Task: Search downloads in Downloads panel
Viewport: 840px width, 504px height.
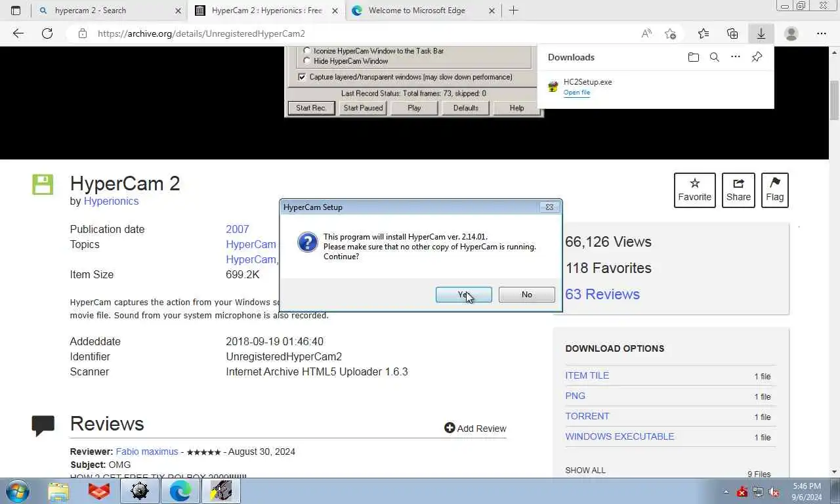Action: tap(715, 57)
